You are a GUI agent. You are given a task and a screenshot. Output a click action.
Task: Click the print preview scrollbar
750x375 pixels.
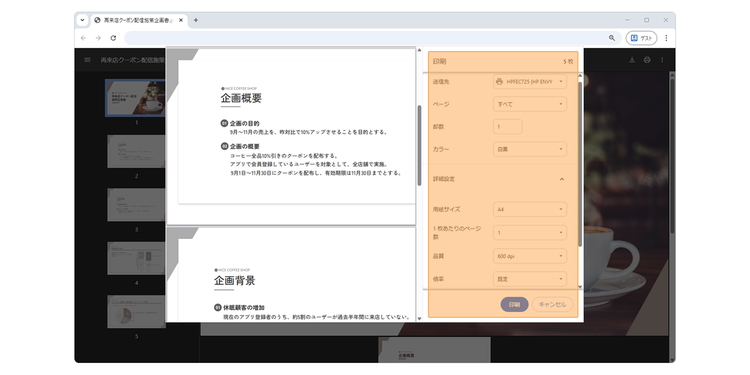point(419,145)
